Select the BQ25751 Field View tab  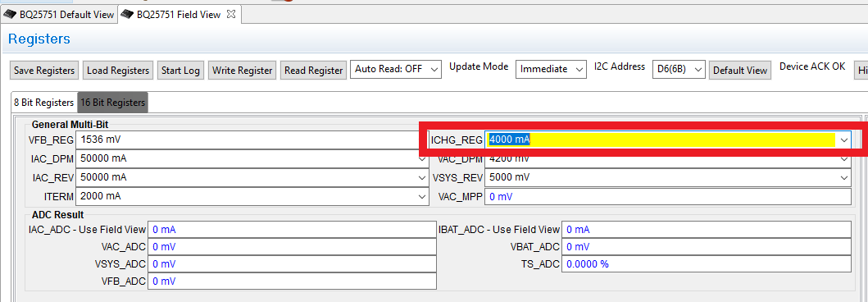point(180,15)
